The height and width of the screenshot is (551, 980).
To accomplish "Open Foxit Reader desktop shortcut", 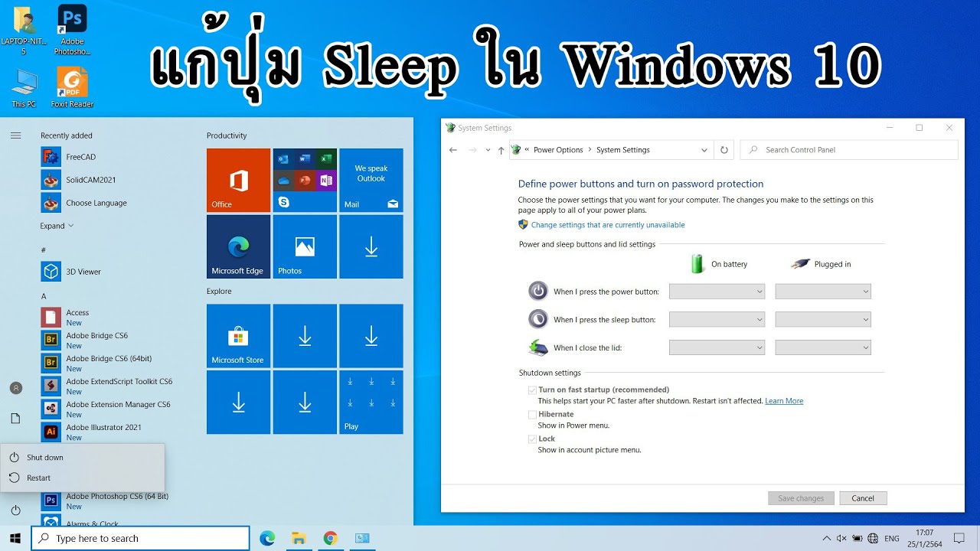I will (x=72, y=88).
